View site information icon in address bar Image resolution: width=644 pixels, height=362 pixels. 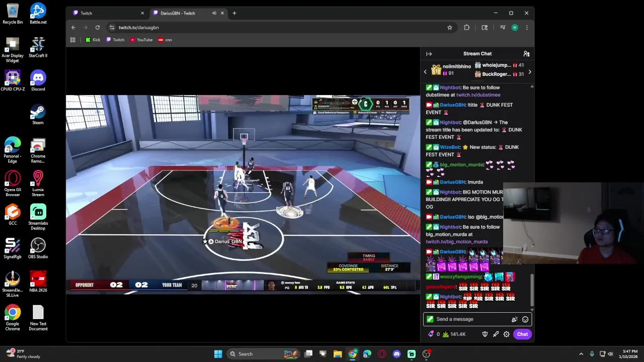click(x=112, y=28)
